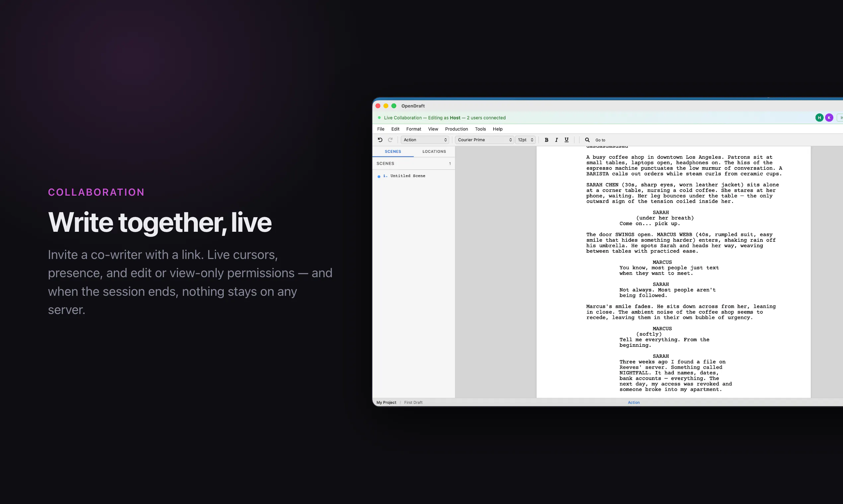Click the paragraph starting "A busy coffee shop"
Image resolution: width=843 pixels, height=504 pixels.
[684, 165]
